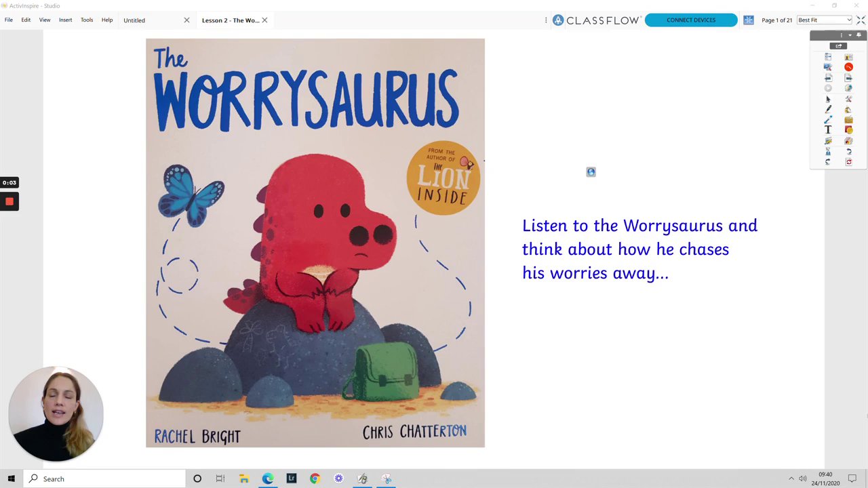
Task: Go to the next page using toolbox arrow
Action: pyautogui.click(x=848, y=78)
